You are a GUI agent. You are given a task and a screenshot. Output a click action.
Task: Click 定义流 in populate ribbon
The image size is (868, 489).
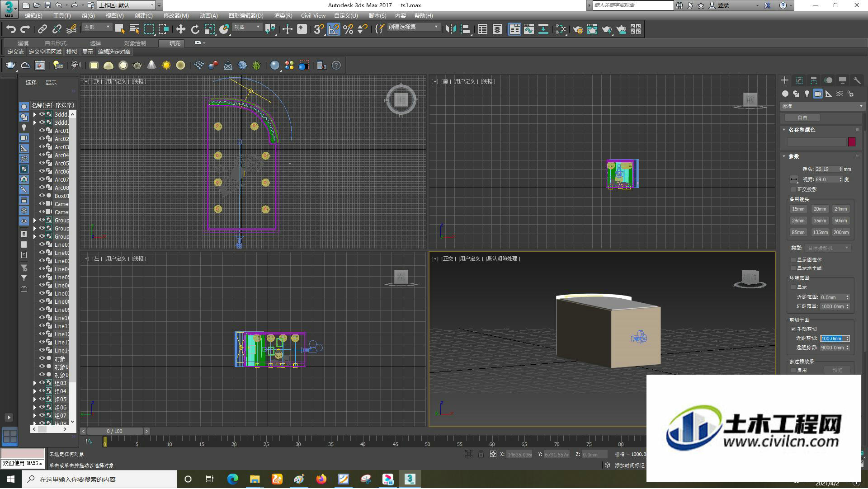[x=16, y=52]
